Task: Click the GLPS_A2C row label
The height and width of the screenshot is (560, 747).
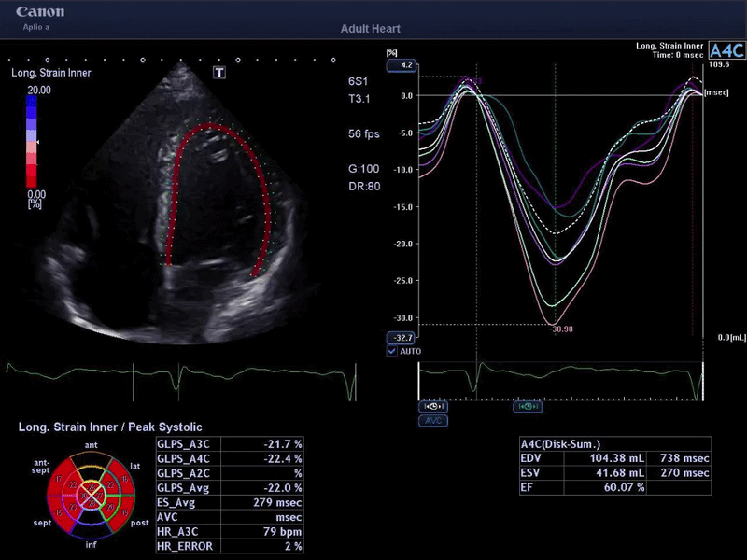Action: [183, 473]
